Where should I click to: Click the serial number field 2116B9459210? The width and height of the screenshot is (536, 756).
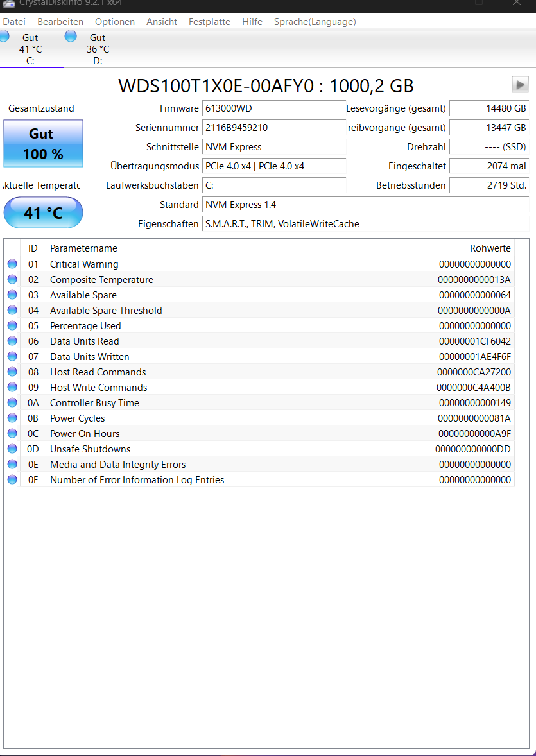pyautogui.click(x=274, y=128)
